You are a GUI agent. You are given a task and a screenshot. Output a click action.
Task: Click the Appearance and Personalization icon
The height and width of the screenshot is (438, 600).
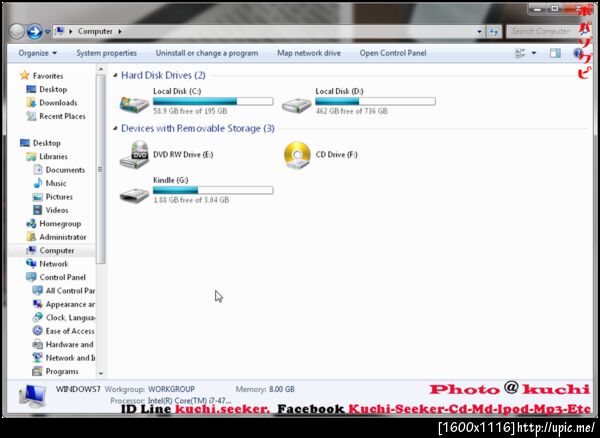[x=38, y=304]
